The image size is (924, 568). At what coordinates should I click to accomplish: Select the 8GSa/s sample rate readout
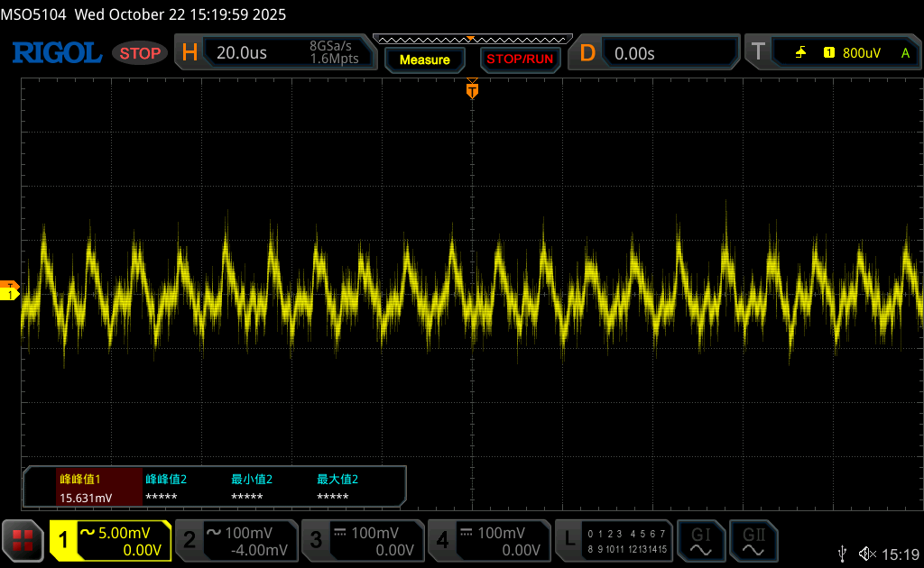coord(330,46)
